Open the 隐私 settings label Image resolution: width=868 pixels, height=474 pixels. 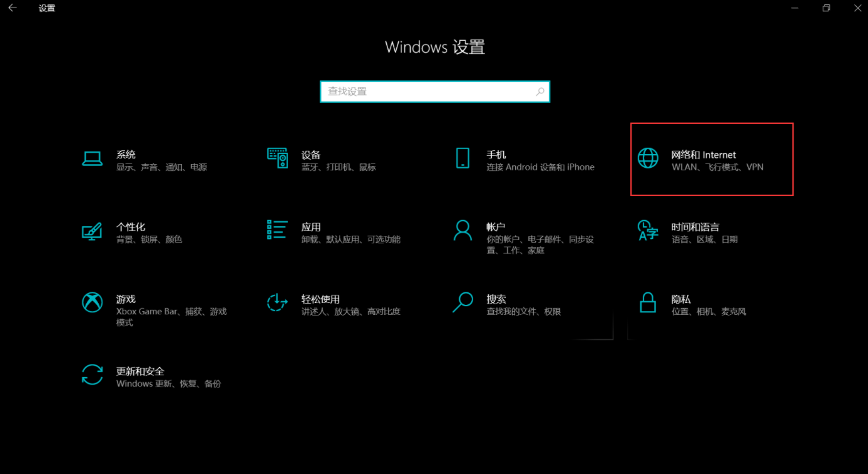coord(681,299)
